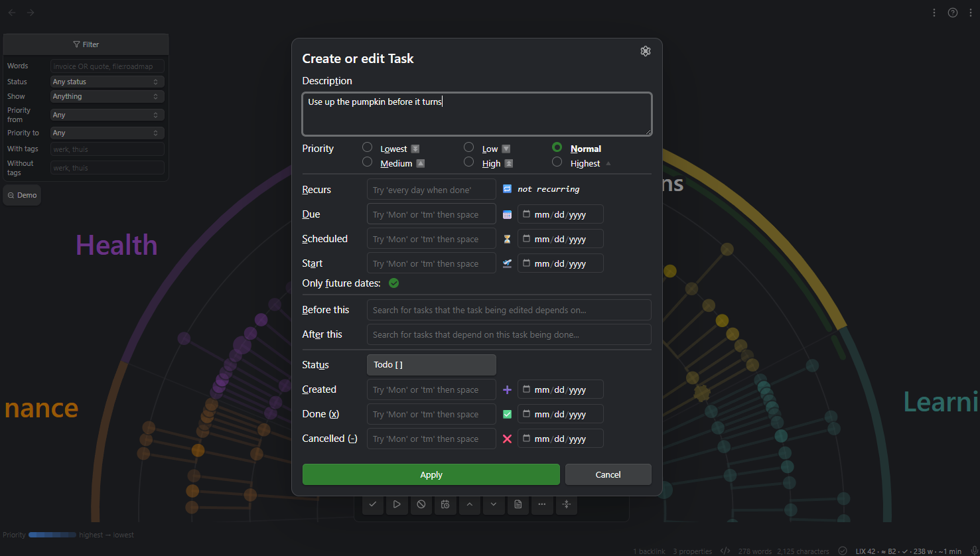Image resolution: width=980 pixels, height=556 pixels.
Task: Click the Scheduled hourglass icon
Action: [x=507, y=240]
